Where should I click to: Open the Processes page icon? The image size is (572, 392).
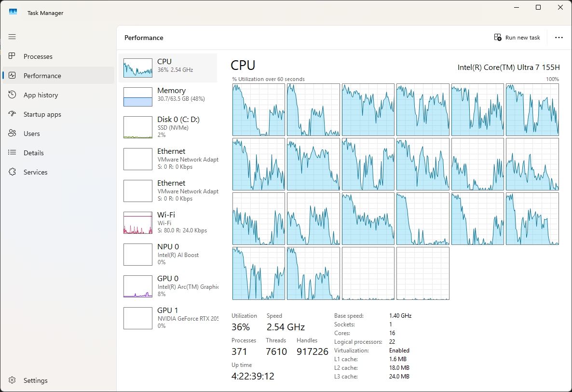[12, 56]
